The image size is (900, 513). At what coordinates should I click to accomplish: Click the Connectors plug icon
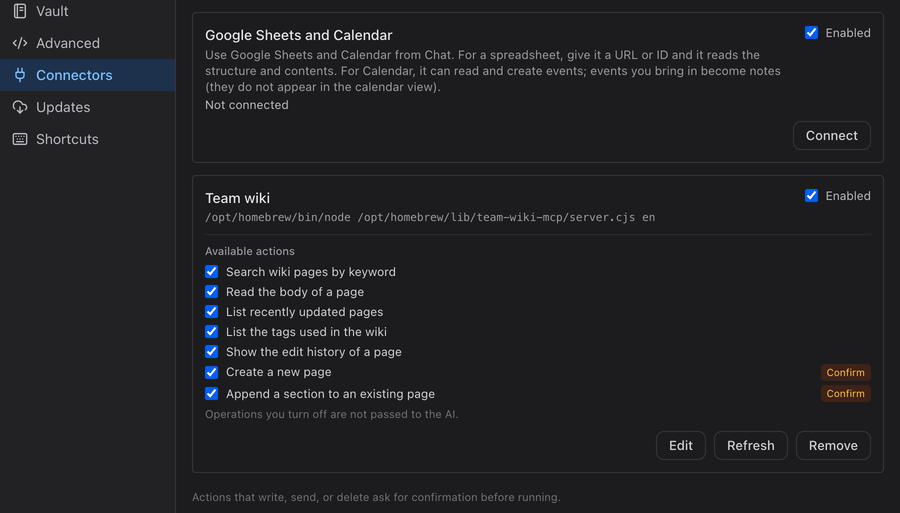[20, 75]
